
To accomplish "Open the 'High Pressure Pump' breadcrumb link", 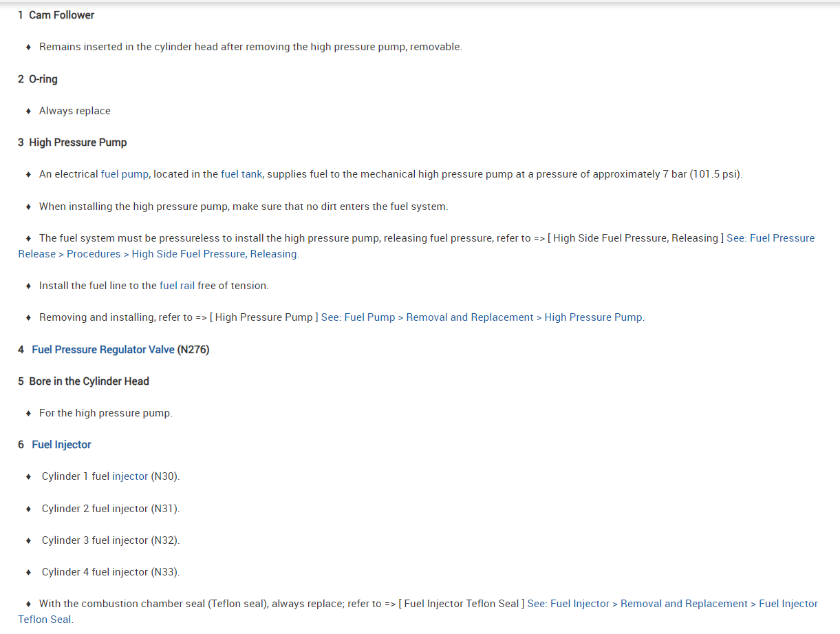I will tap(594, 317).
